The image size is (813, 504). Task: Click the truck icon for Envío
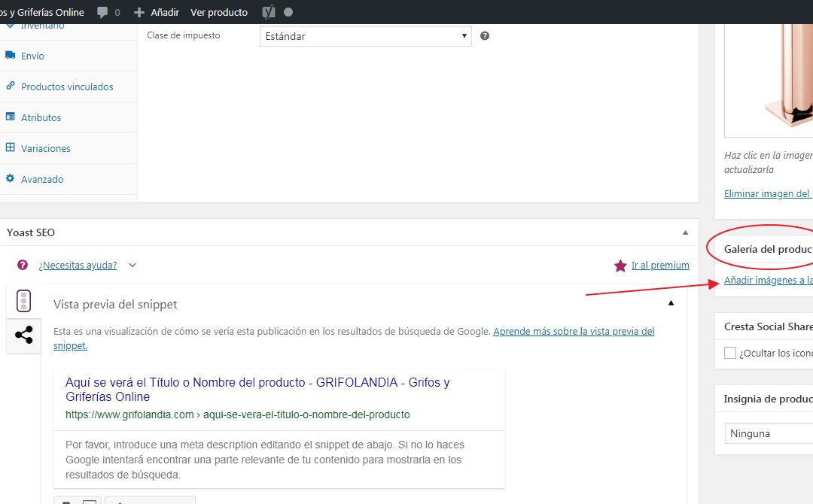10,55
